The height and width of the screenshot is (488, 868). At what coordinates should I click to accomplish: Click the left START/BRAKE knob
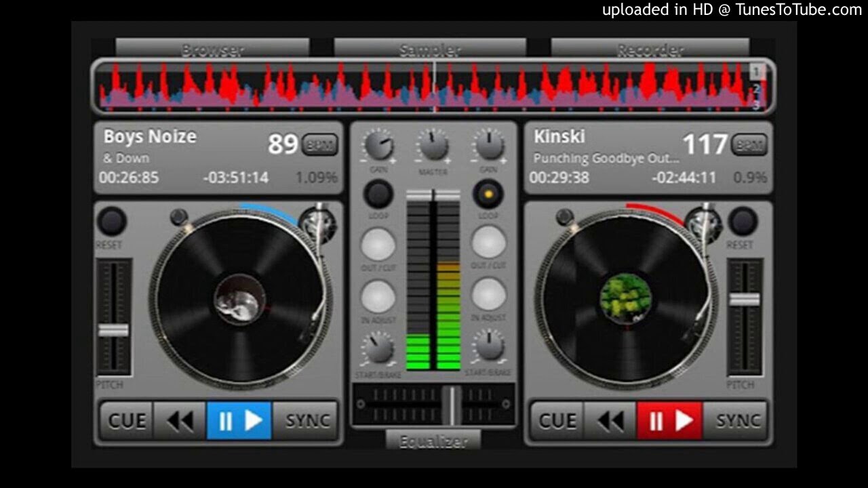[x=378, y=348]
